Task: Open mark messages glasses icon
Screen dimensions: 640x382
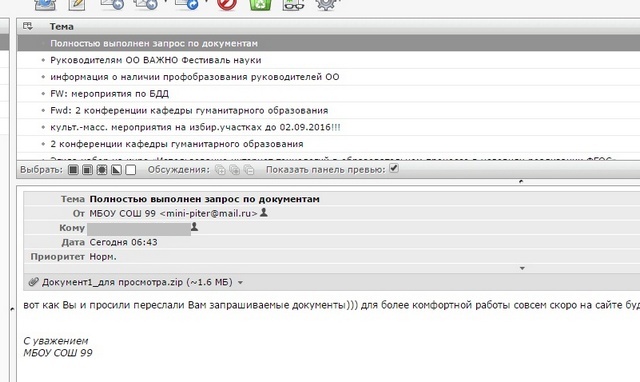Action: [x=293, y=4]
